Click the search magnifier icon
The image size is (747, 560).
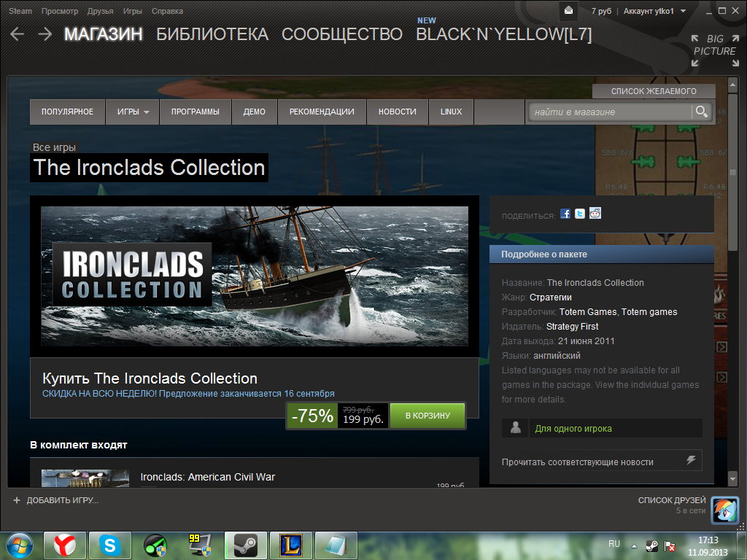pos(701,112)
